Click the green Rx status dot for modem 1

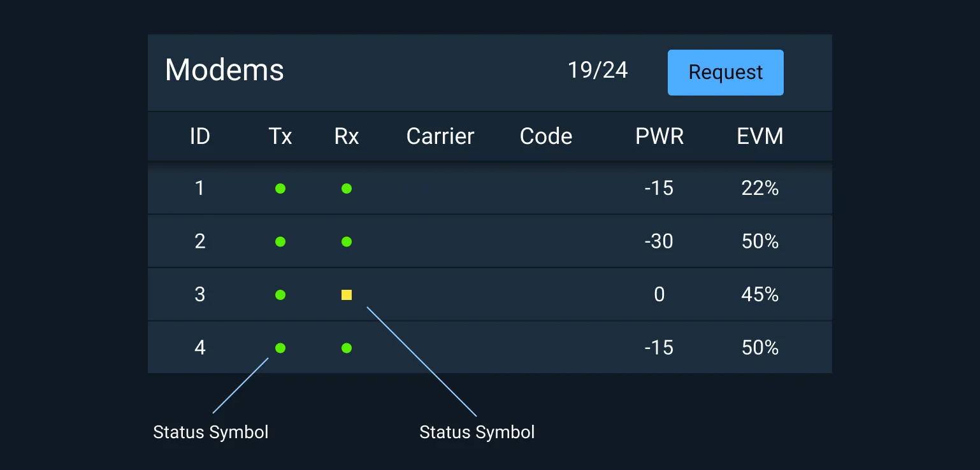click(x=346, y=188)
